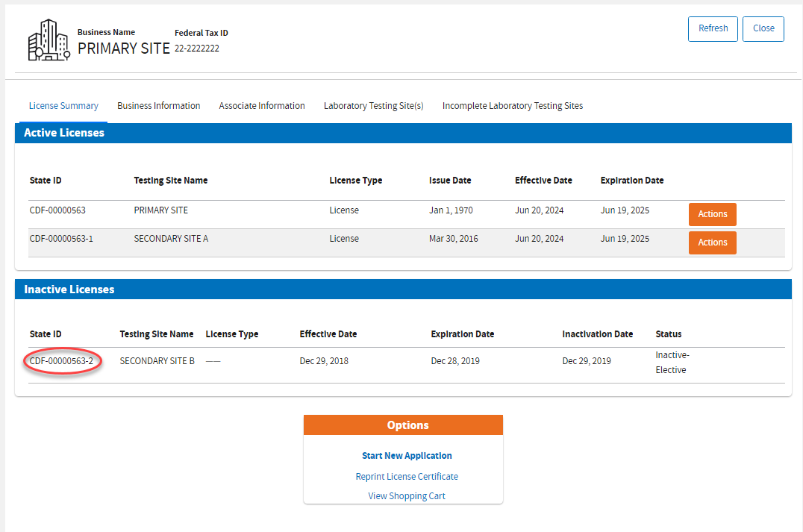
Task: Click State ID CDF-00000563-1 row
Action: coord(61,239)
